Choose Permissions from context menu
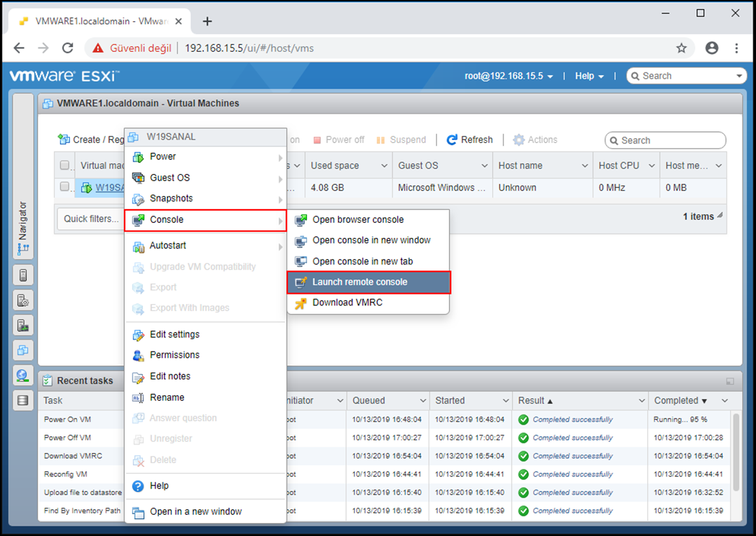Image resolution: width=756 pixels, height=536 pixels. click(205, 355)
